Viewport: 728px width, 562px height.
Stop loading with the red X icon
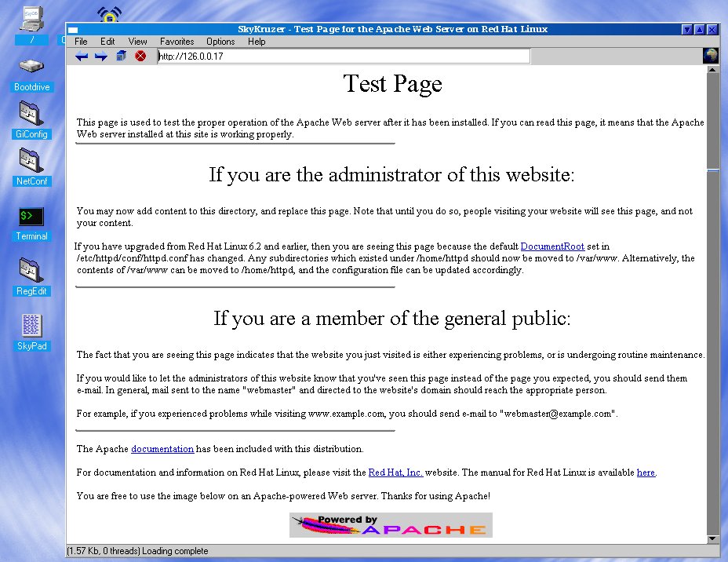140,57
